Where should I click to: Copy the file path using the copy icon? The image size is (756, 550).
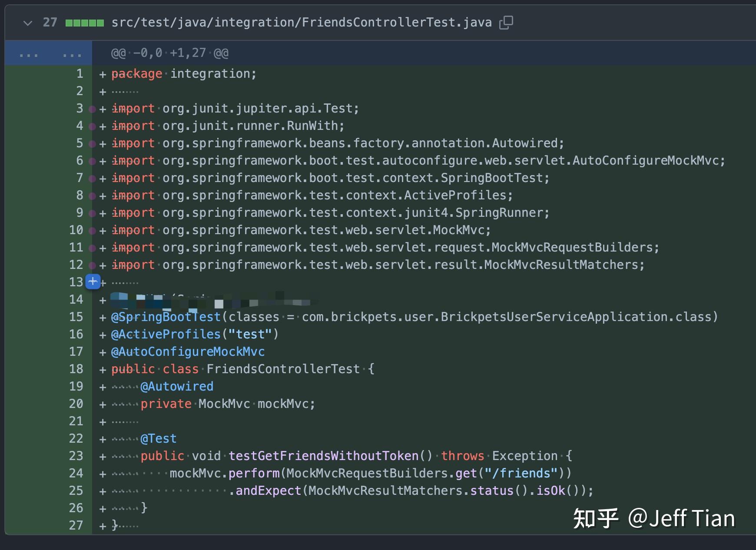tap(505, 22)
